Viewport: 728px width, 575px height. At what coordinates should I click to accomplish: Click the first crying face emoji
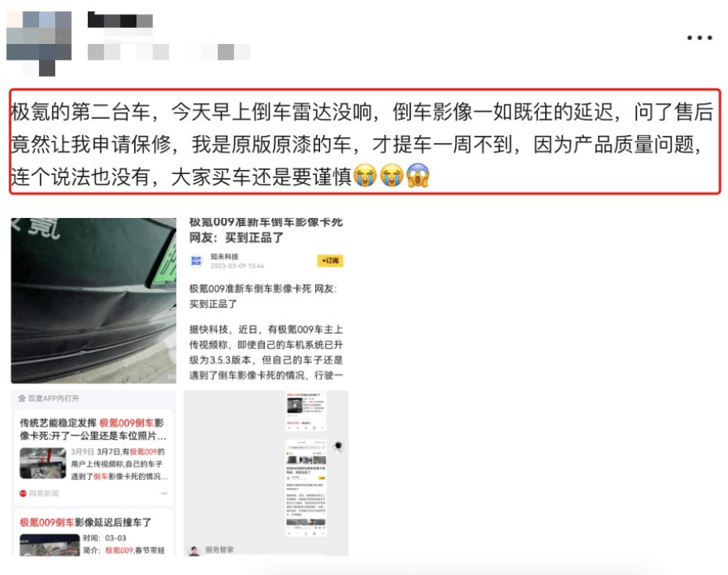[365, 176]
